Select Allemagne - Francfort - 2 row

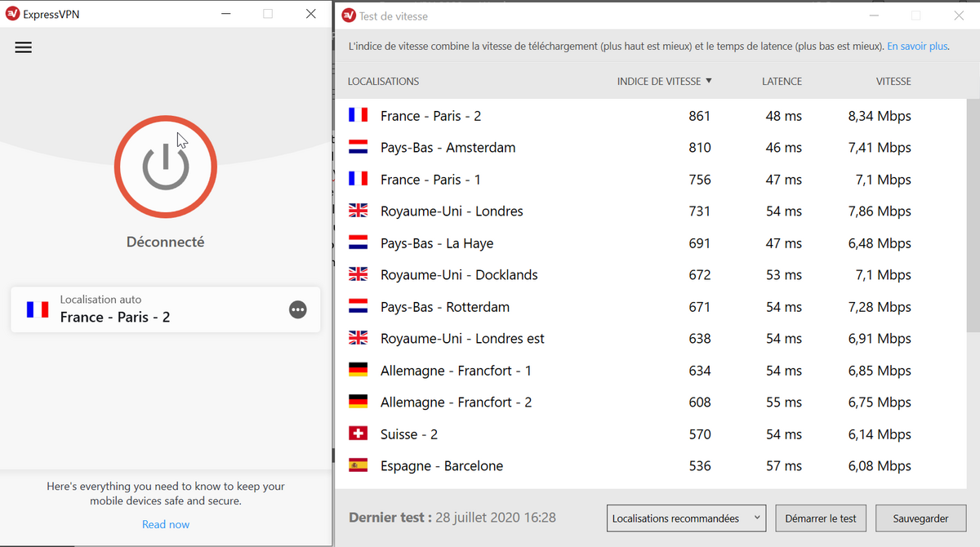point(651,402)
